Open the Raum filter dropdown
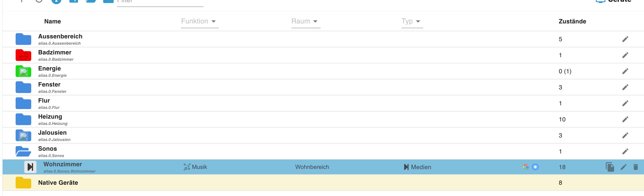 [306, 21]
